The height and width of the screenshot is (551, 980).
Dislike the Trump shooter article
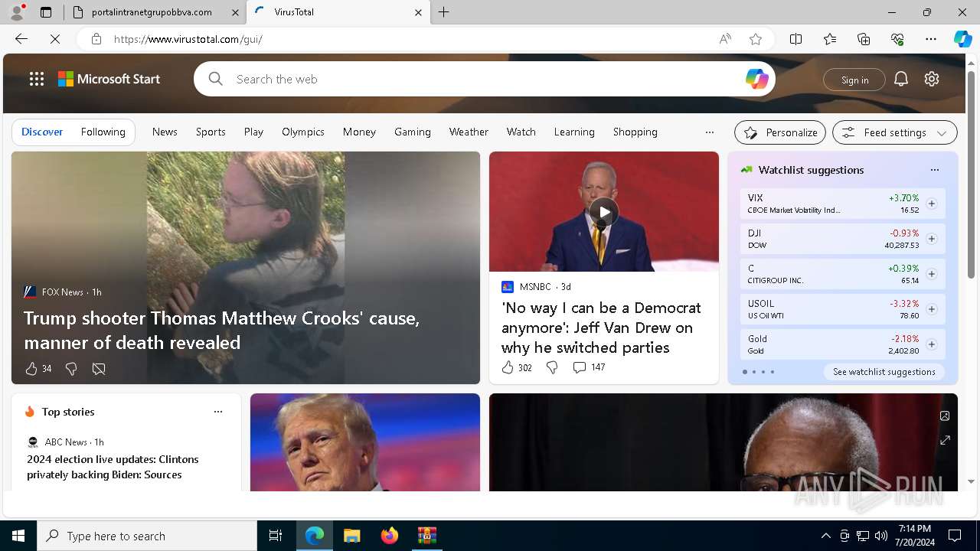coord(71,369)
